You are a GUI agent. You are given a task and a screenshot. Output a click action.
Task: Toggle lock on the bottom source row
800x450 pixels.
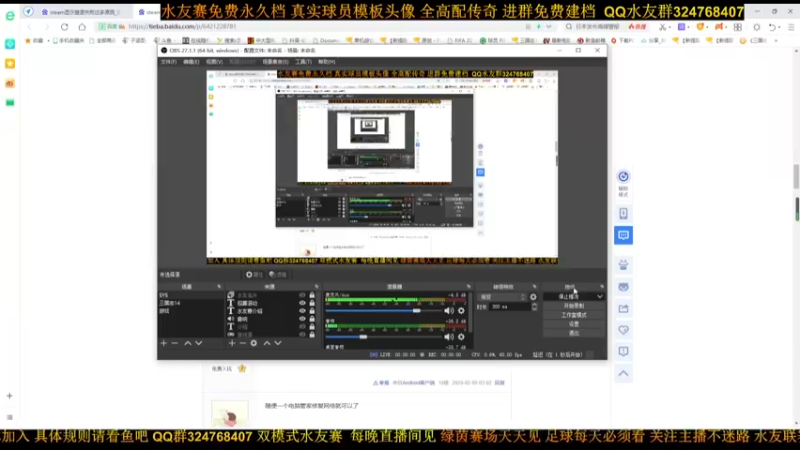pyautogui.click(x=312, y=335)
